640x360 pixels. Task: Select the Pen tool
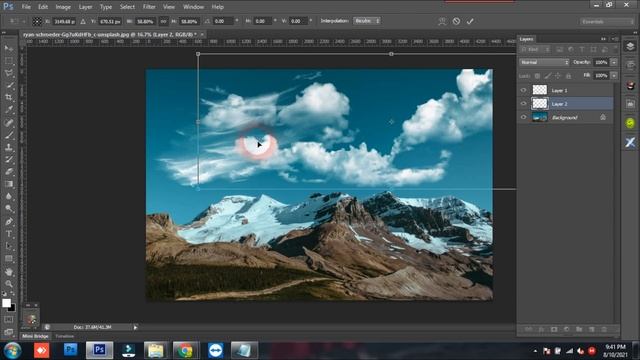coord(9,222)
